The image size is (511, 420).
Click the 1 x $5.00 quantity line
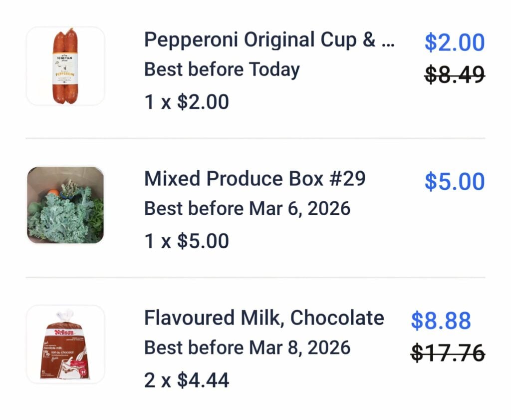186,240
